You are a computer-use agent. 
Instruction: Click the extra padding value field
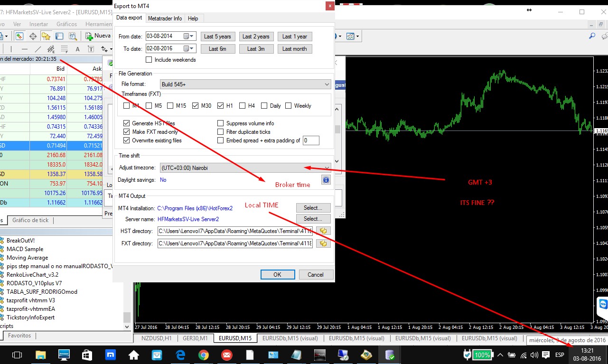click(x=311, y=140)
